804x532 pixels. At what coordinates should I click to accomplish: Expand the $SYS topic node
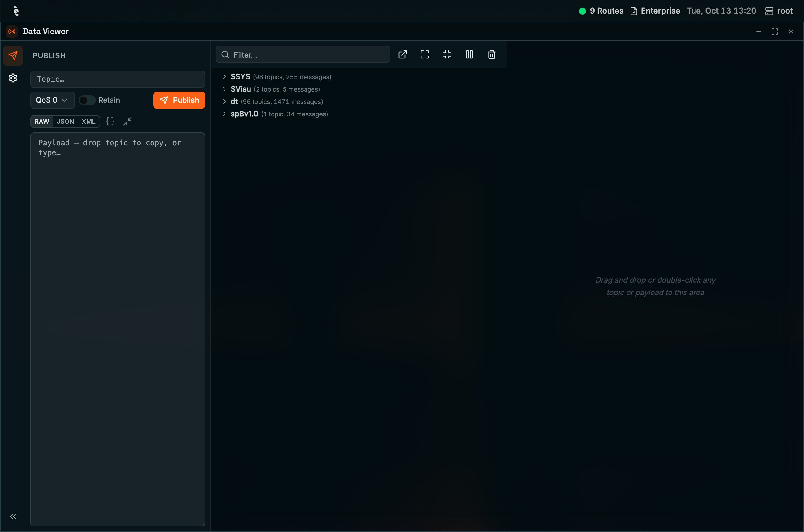coord(224,77)
